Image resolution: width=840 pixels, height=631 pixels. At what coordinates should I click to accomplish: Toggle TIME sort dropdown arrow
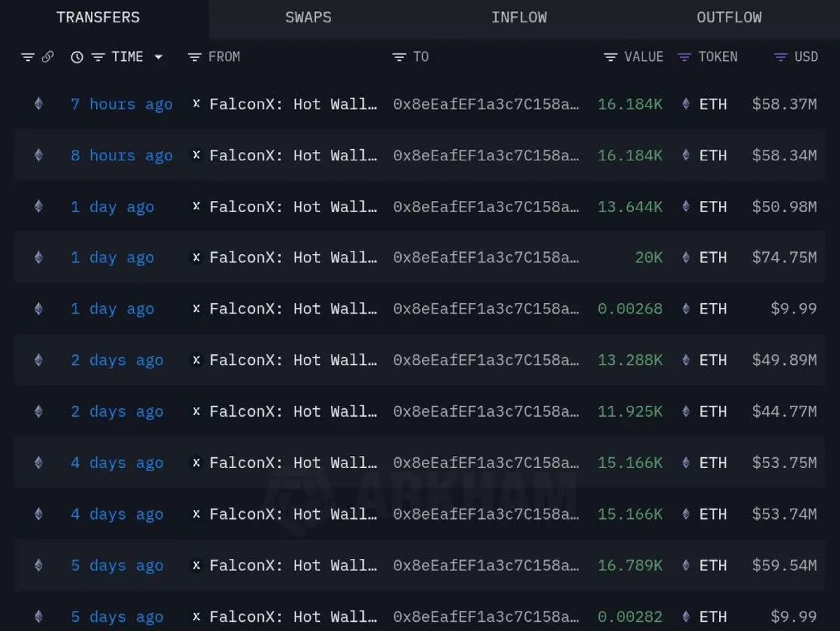coord(158,57)
